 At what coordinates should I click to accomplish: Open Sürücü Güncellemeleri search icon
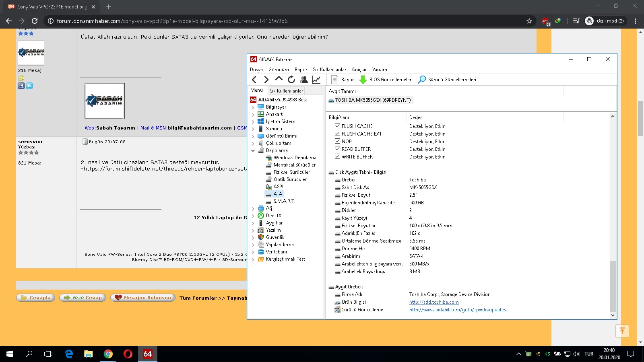tap(422, 80)
